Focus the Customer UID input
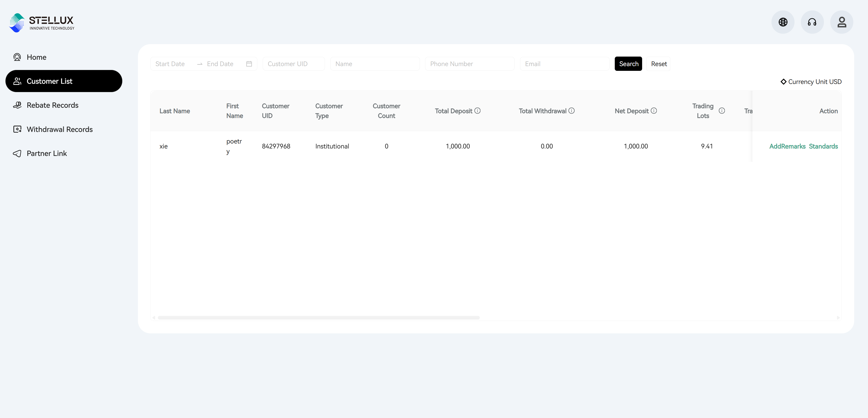The image size is (868, 418). tap(293, 64)
